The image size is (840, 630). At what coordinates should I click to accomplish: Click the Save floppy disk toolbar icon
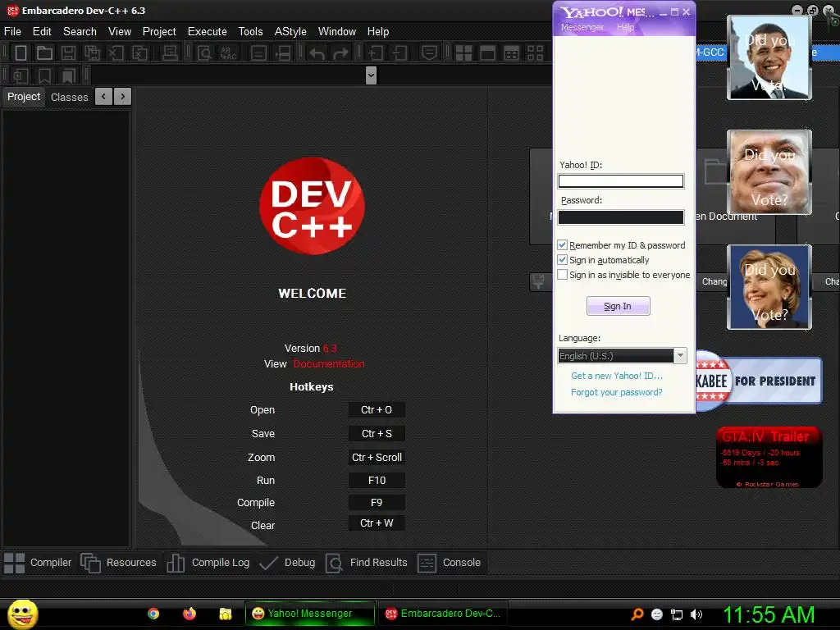coord(68,53)
